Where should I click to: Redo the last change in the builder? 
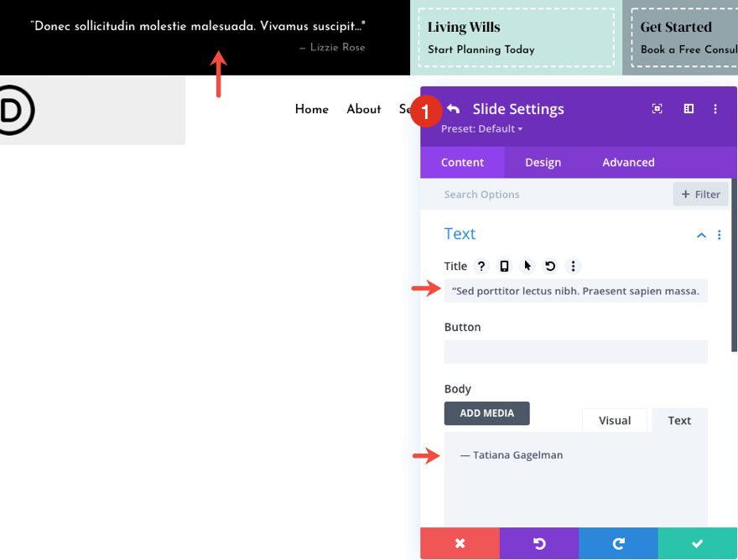[618, 543]
